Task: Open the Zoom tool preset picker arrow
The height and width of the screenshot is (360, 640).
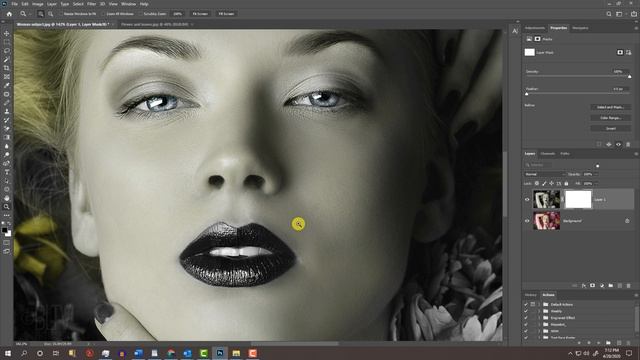Action: [x=29, y=14]
